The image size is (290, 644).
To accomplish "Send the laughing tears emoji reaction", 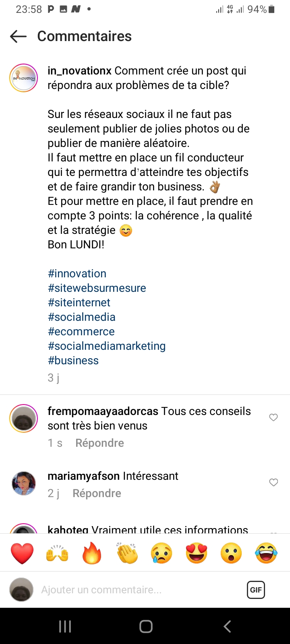I will (x=266, y=553).
